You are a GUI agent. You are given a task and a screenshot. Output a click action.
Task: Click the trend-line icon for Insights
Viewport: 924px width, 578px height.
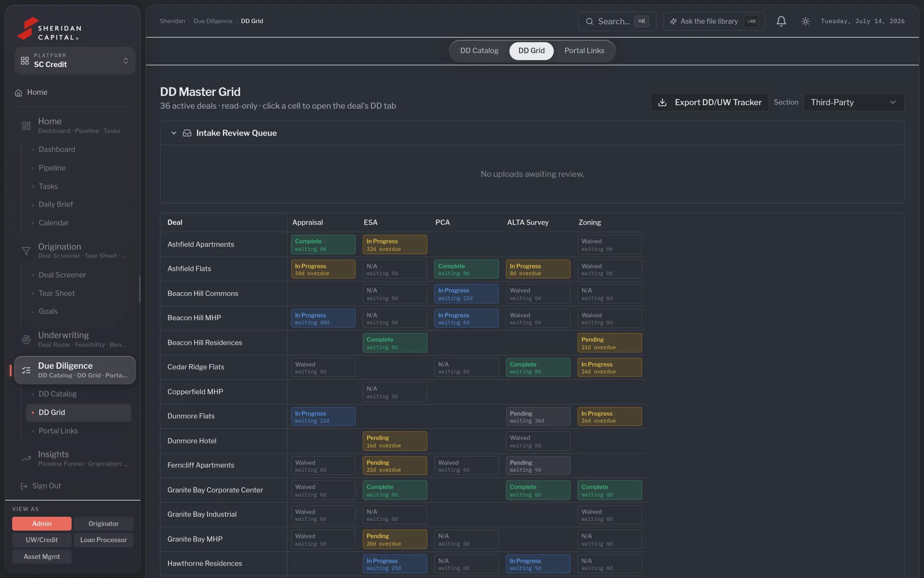point(26,459)
